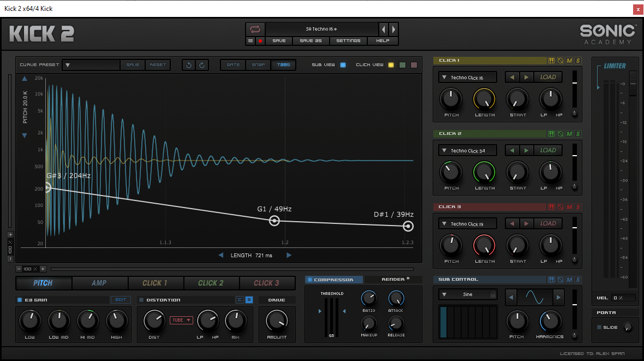Increase length with right arrow
Screen dimensions: 644x361
click(289, 256)
